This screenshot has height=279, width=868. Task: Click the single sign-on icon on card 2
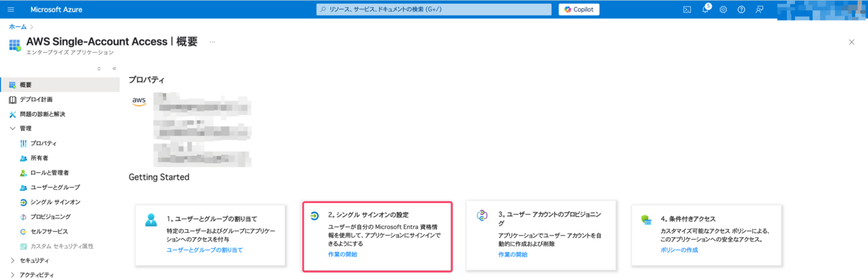(x=315, y=215)
